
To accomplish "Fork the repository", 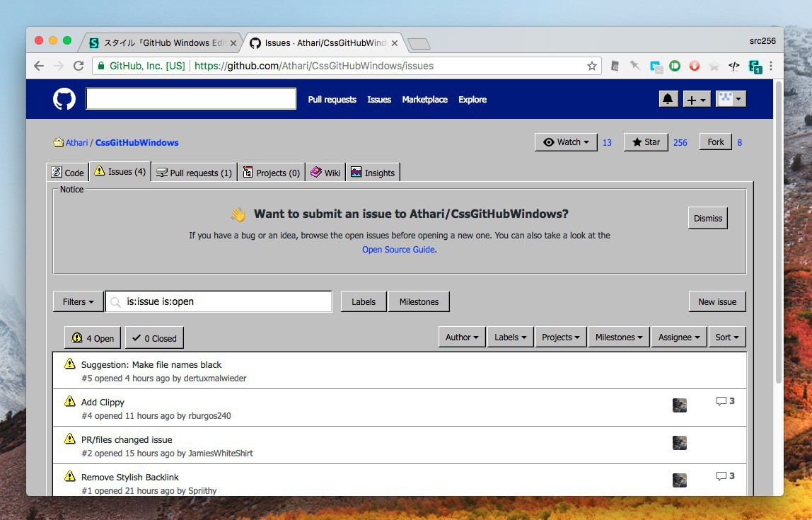I will 716,142.
